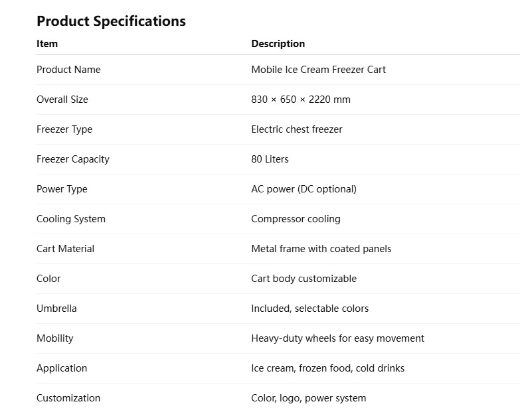The width and height of the screenshot is (520, 420).
Task: Click the Electric chest freezer description
Action: pos(296,129)
